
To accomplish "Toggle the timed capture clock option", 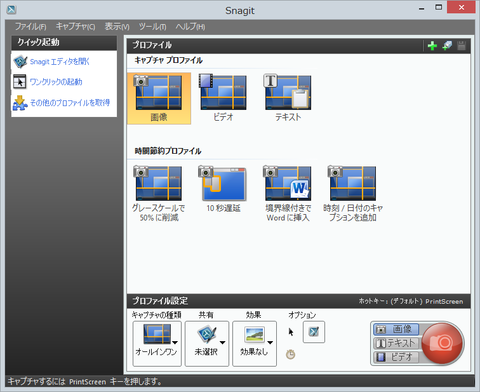I will 291,354.
